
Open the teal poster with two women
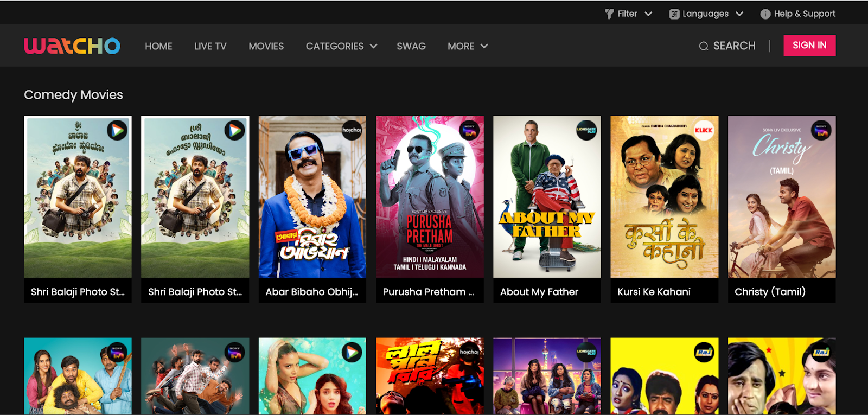pos(312,376)
